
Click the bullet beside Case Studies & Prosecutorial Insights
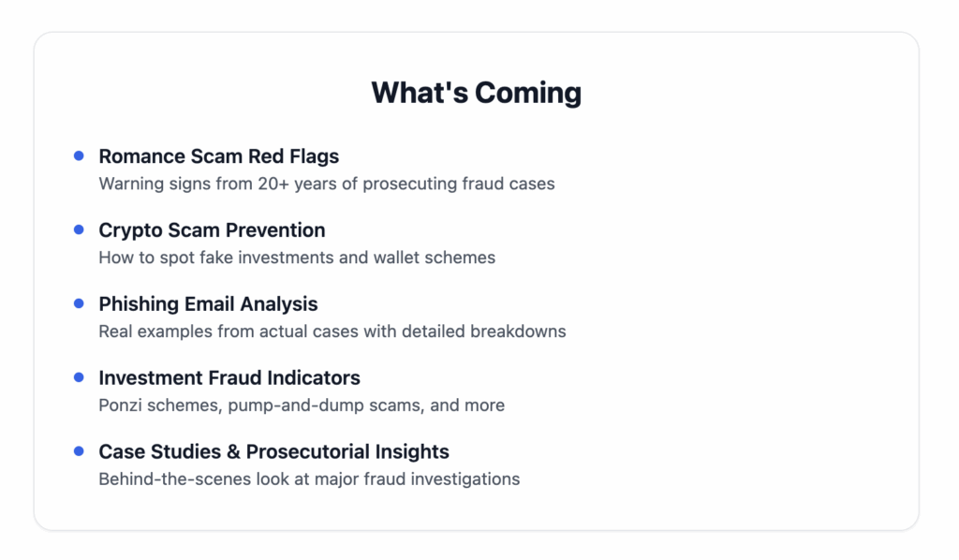79,451
